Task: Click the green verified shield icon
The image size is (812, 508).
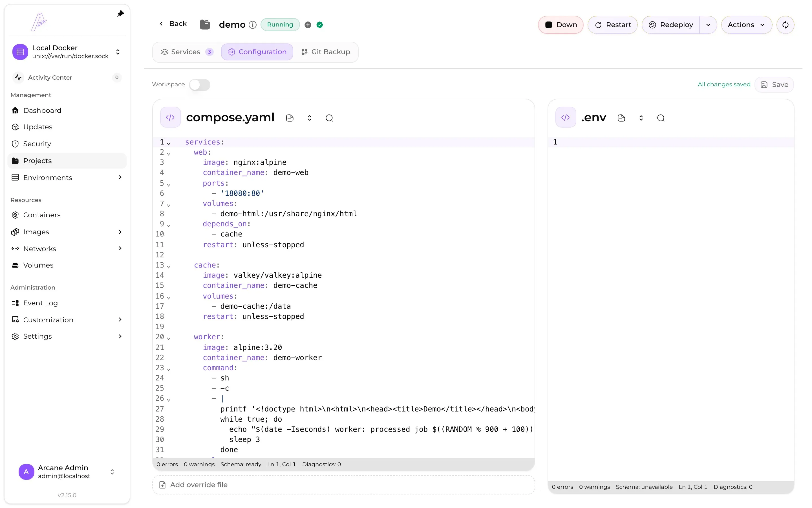Action: [320, 25]
